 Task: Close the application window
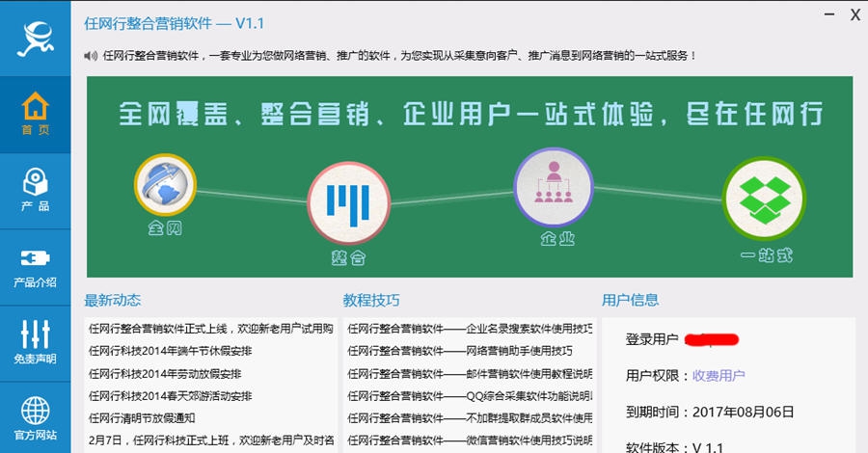(855, 14)
